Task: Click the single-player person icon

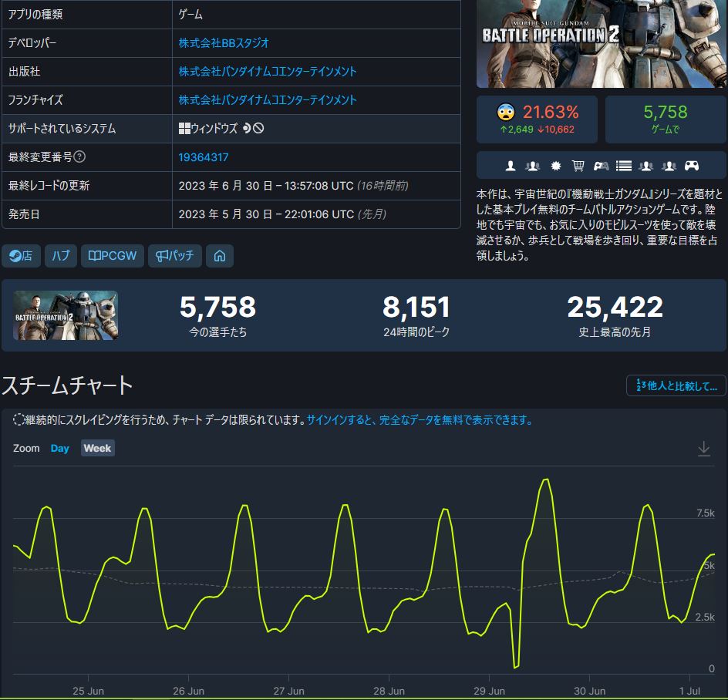Action: coord(510,166)
